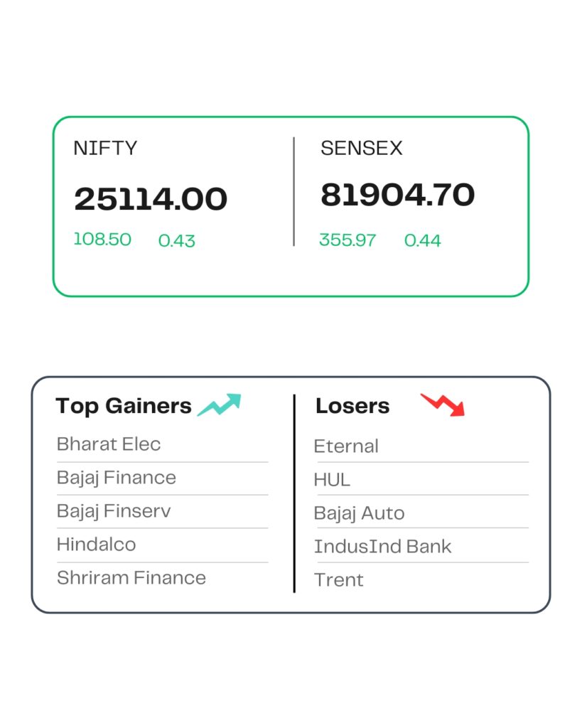Click the red downward trend arrow icon
This screenshot has width=582, height=728.
(x=443, y=405)
